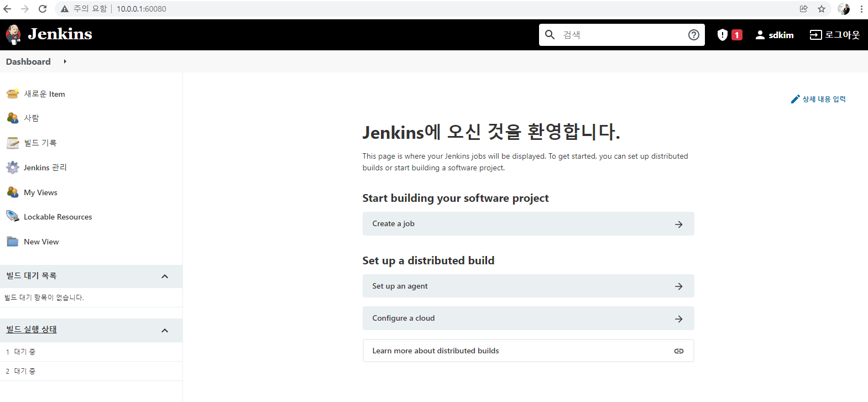Image resolution: width=868 pixels, height=402 pixels.
Task: Open 빌드 기록 build history
Action: (40, 143)
